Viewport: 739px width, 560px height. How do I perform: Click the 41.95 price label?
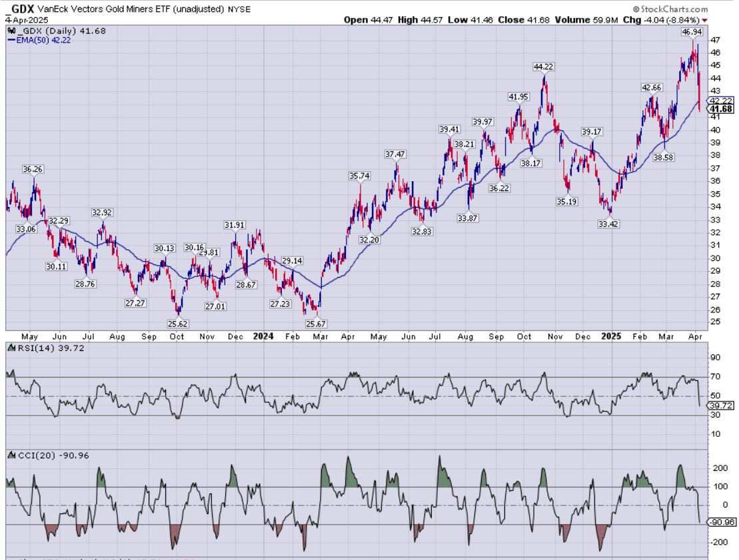point(518,97)
